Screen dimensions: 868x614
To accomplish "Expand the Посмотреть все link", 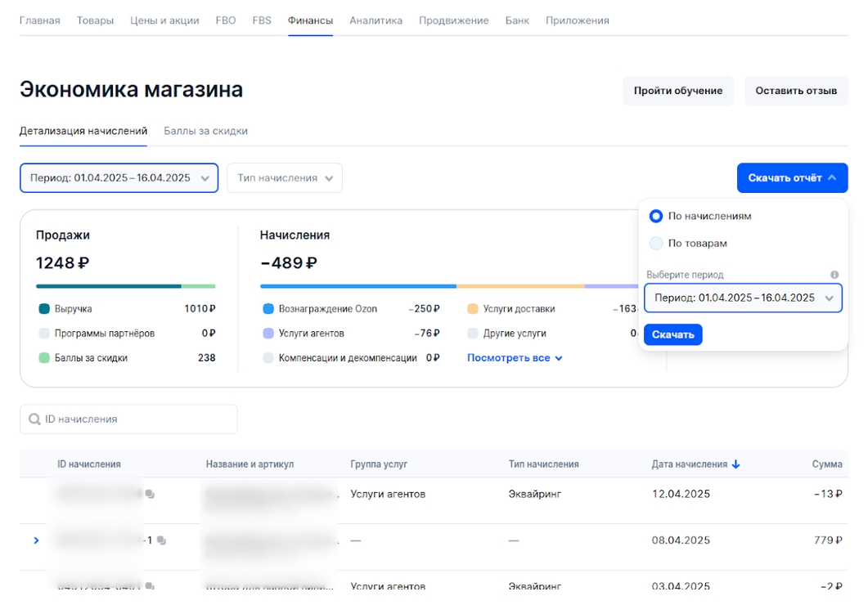I will (x=515, y=358).
